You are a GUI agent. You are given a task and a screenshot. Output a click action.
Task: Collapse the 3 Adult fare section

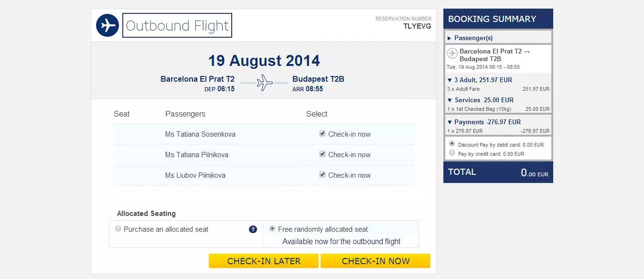coord(480,80)
